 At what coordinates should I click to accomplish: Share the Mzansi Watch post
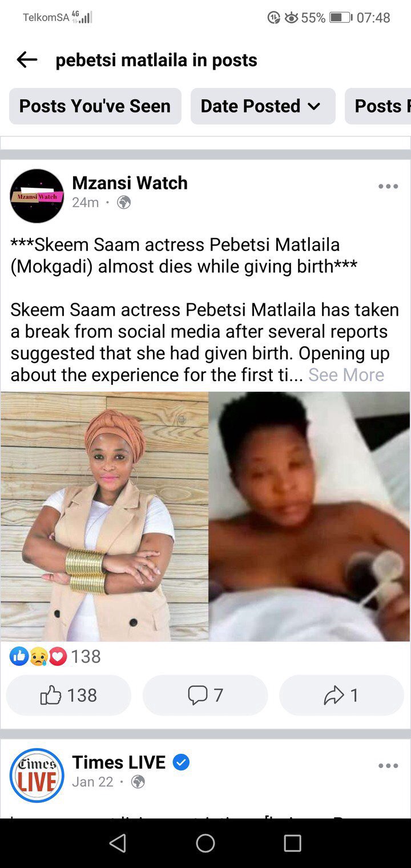point(341,695)
